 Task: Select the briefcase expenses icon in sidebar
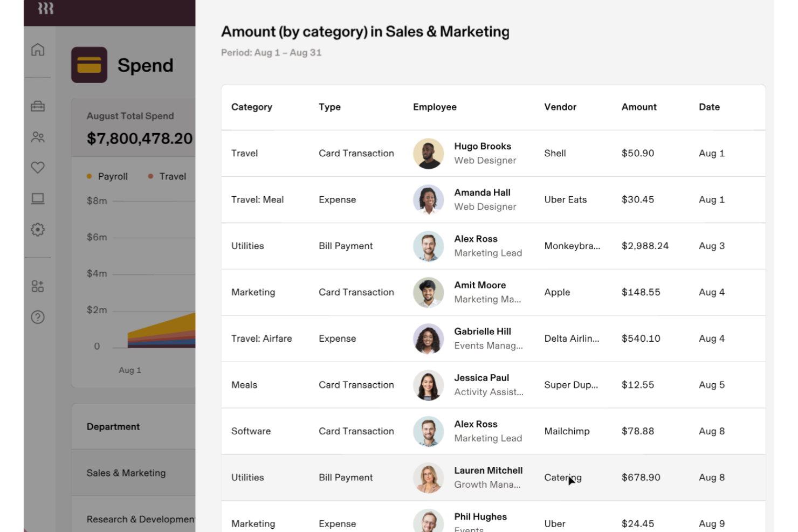pyautogui.click(x=37, y=107)
